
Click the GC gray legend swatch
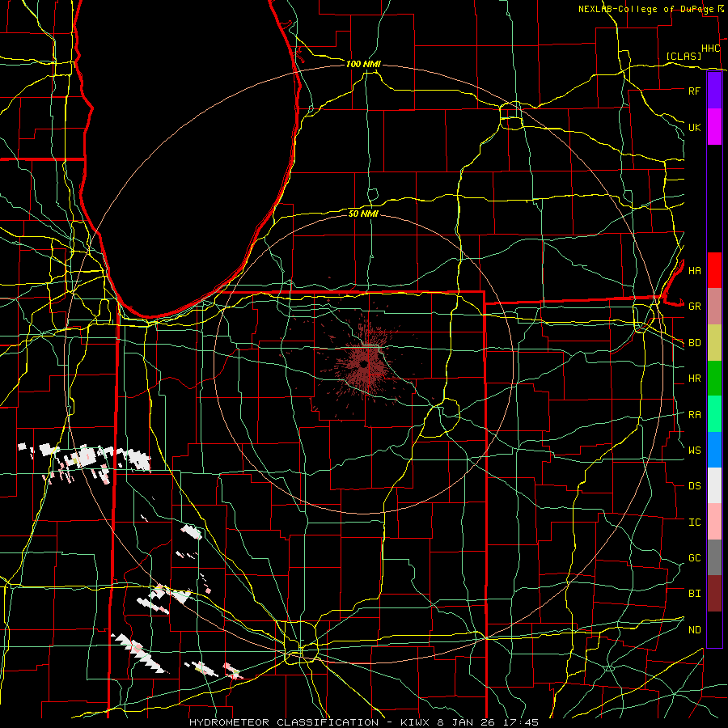[714, 557]
